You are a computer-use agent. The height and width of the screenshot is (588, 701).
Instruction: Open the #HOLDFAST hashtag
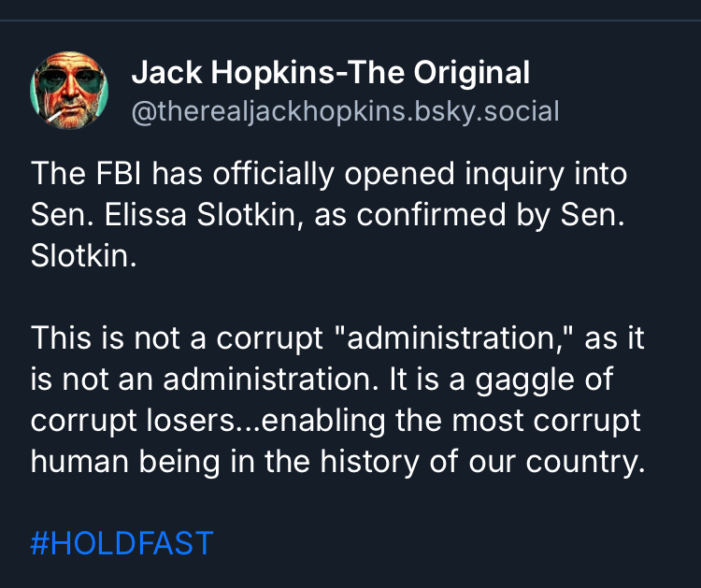coord(122,543)
